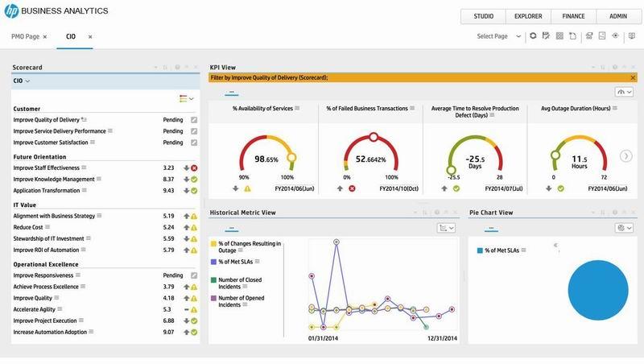Open the KPI View gauge-type dropdown
This screenshot has height=364, width=644.
click(624, 92)
